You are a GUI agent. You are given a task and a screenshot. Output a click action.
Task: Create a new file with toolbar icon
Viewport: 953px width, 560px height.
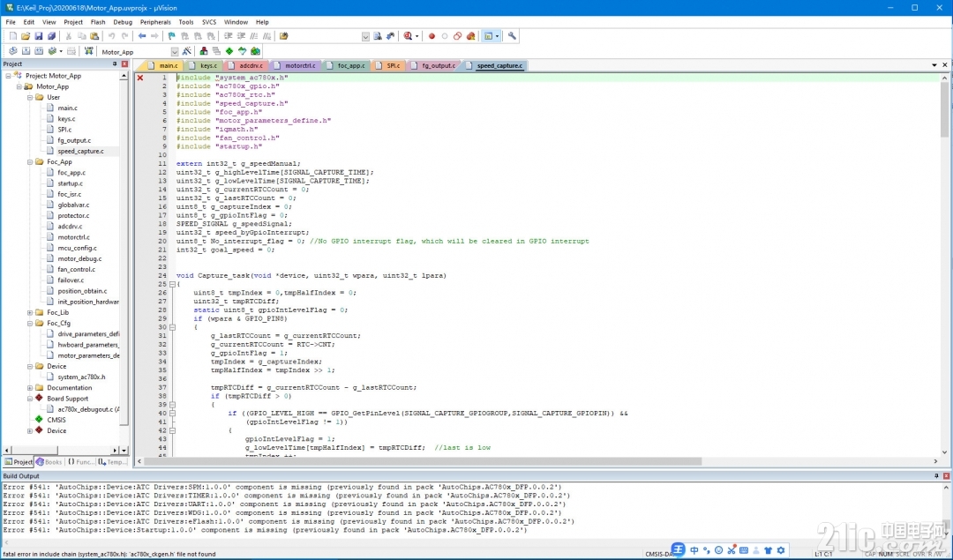(12, 36)
